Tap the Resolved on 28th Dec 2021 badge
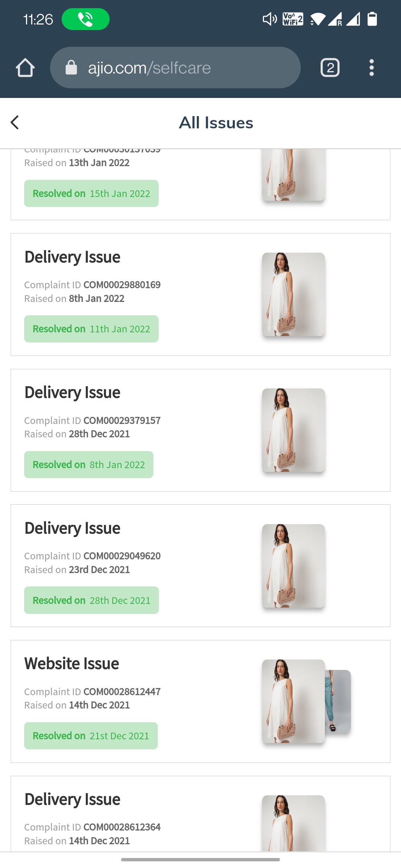Viewport: 401px width, 868px height. click(x=91, y=600)
